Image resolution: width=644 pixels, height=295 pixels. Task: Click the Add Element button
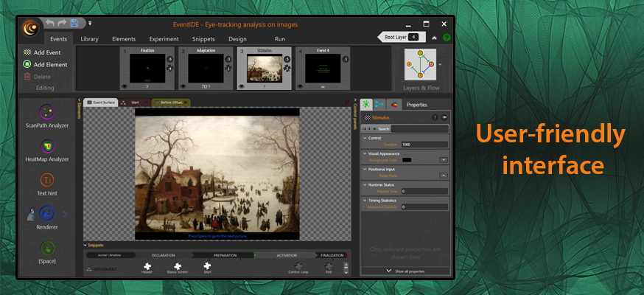pyautogui.click(x=45, y=64)
